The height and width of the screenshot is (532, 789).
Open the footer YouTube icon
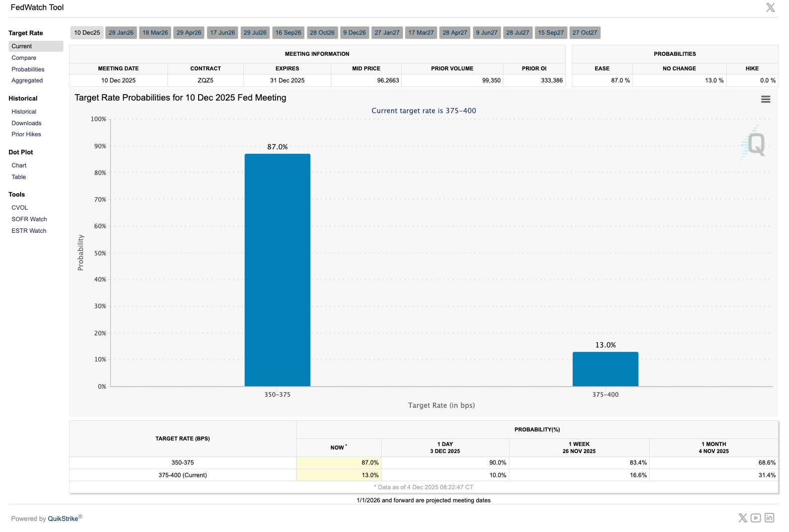pos(755,518)
